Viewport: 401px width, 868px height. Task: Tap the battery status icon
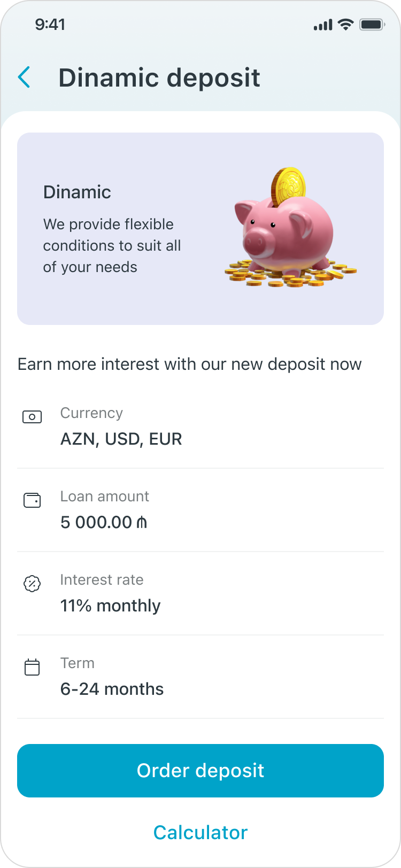coord(372,25)
